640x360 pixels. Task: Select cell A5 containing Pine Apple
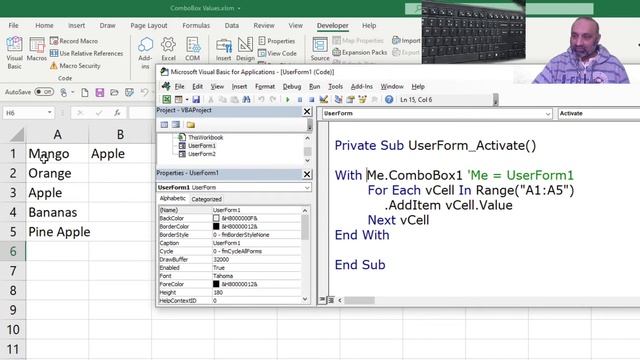click(57, 232)
